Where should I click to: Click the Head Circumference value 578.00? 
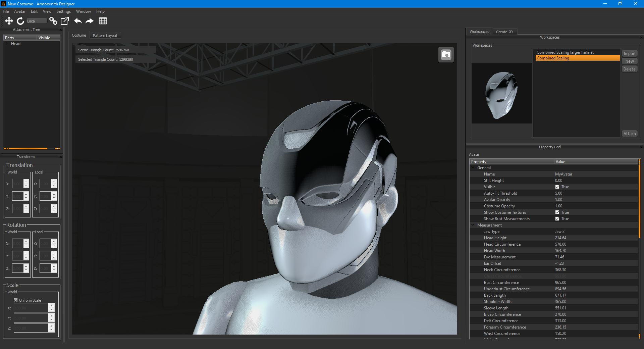[596, 244]
